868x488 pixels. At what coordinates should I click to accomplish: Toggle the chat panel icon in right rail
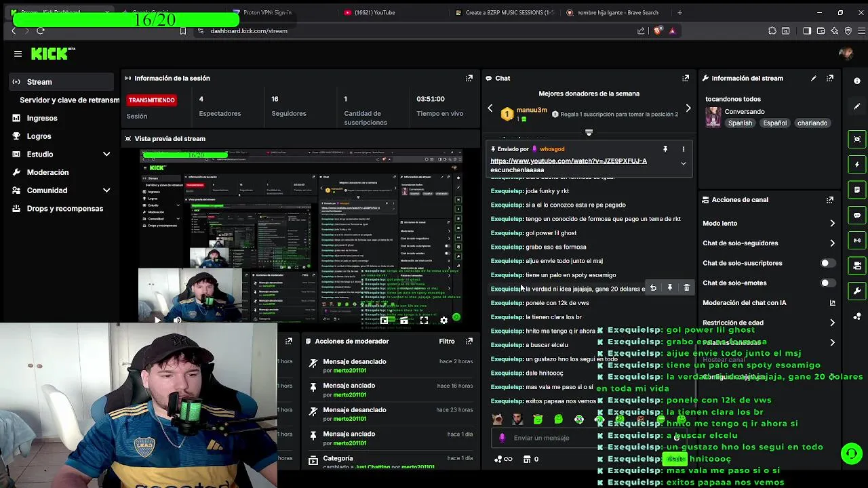[857, 216]
